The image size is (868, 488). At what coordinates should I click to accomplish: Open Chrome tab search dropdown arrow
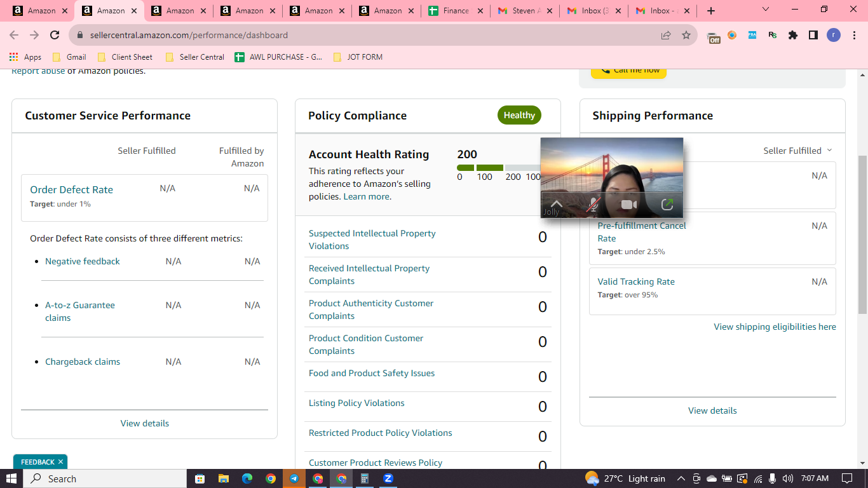(x=766, y=10)
